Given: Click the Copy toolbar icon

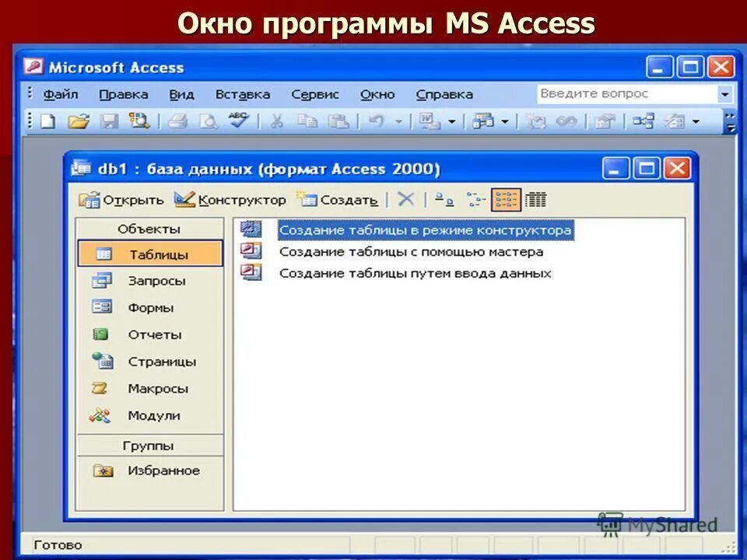Looking at the screenshot, I should pyautogui.click(x=307, y=121).
